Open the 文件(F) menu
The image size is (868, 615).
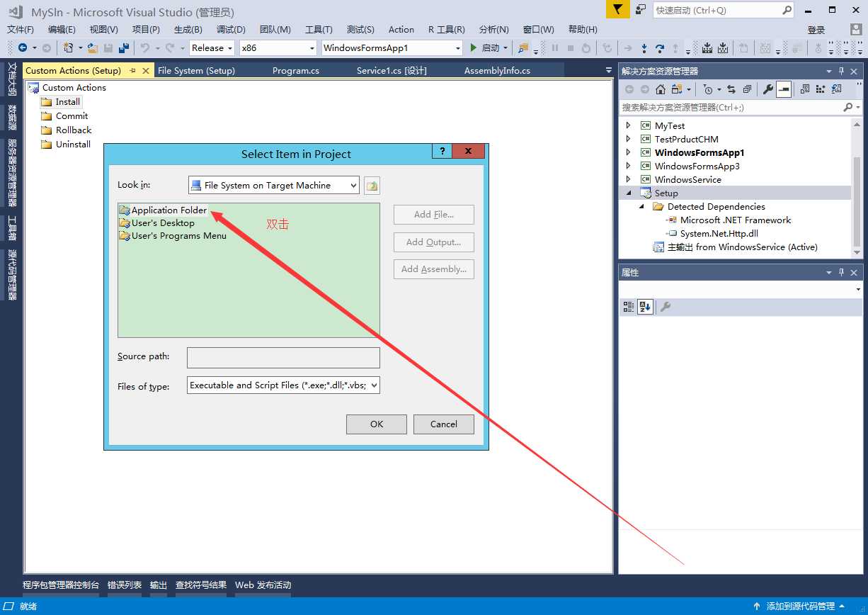click(21, 30)
